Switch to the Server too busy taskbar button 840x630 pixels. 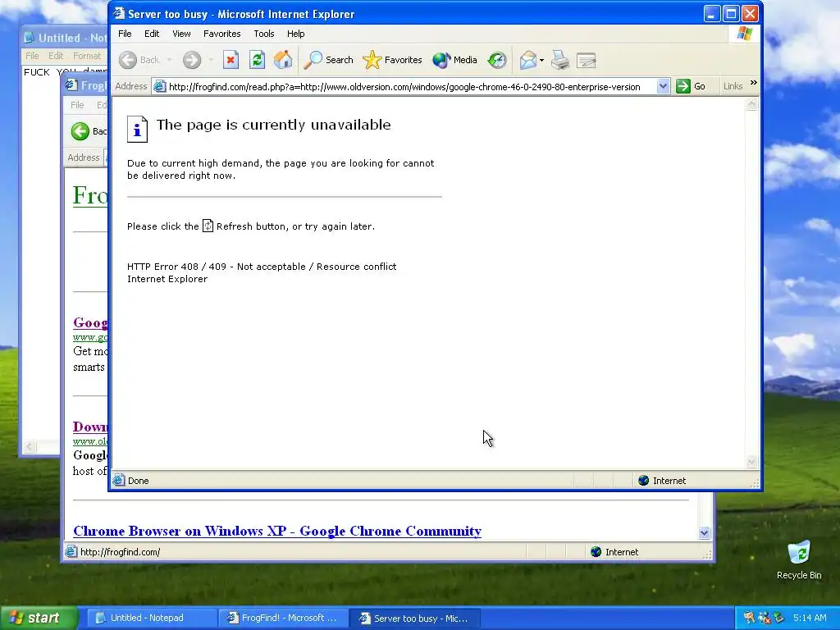(x=415, y=619)
